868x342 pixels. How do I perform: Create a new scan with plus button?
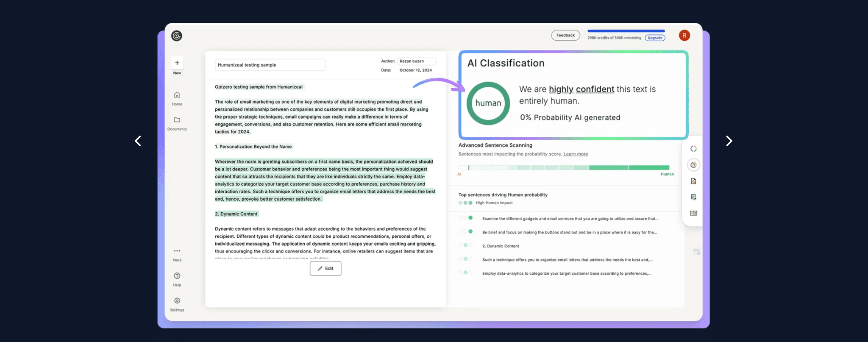click(x=177, y=63)
